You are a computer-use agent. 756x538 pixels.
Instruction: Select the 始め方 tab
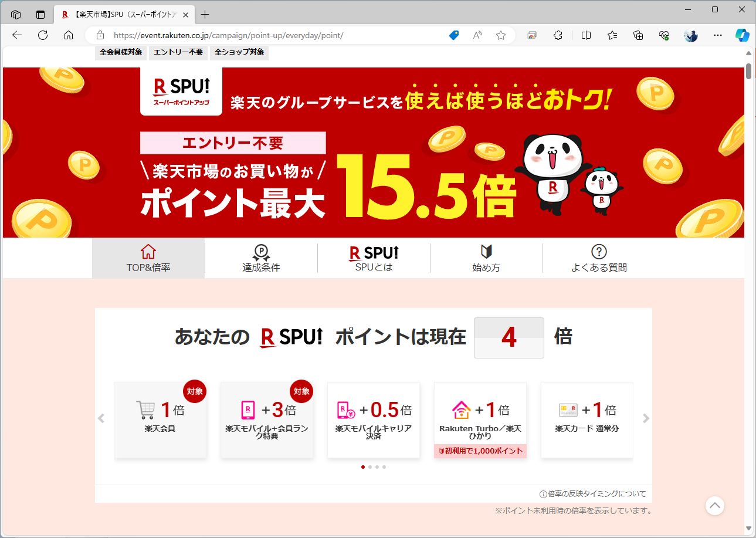[486, 258]
